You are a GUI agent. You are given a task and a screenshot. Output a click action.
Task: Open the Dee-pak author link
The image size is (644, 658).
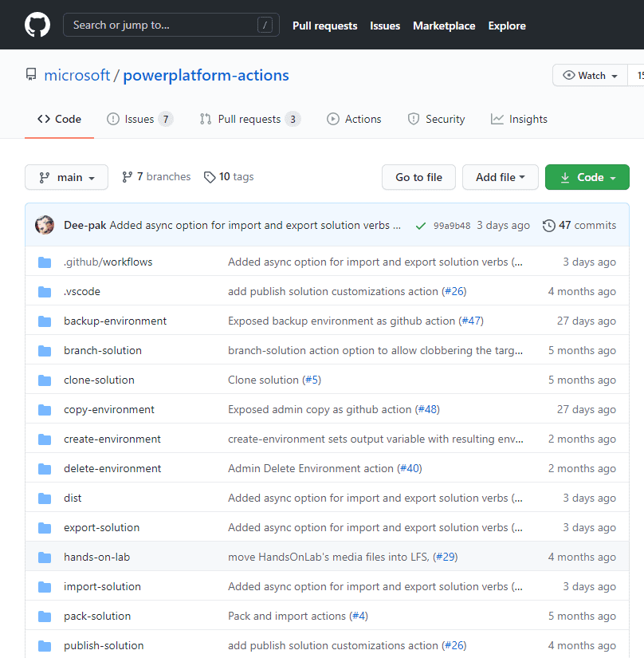coord(84,226)
